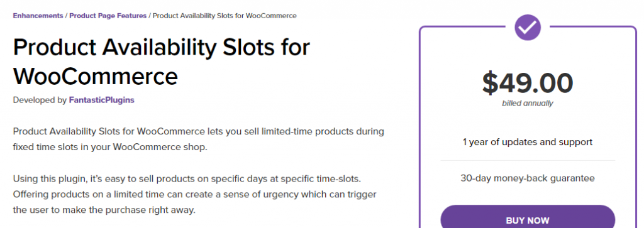Click the line mentioning 'sense of urgency'
This screenshot has height=228, width=644.
tap(195, 194)
